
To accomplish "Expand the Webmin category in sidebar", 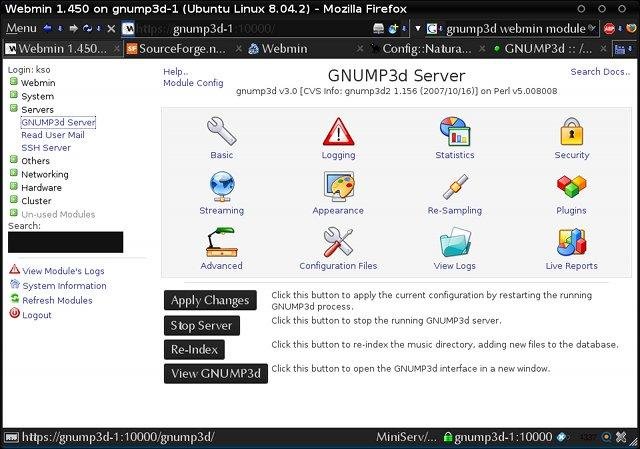I will point(13,82).
